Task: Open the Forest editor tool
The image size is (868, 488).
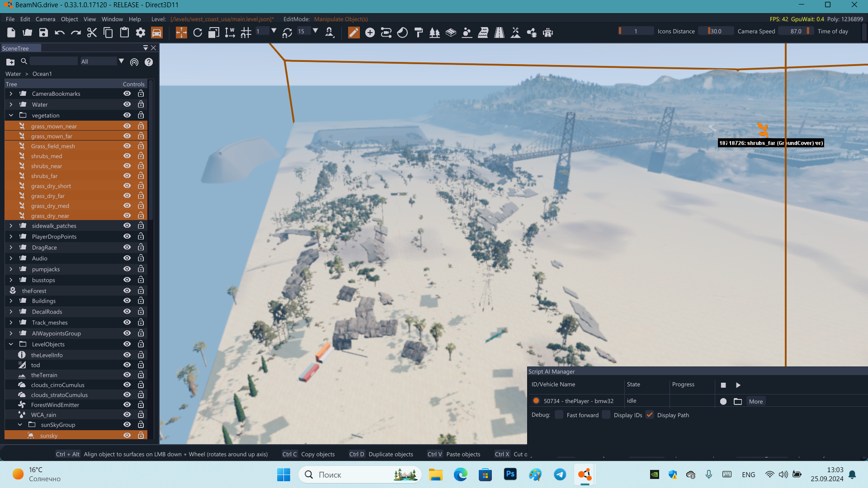Action: pos(434,33)
